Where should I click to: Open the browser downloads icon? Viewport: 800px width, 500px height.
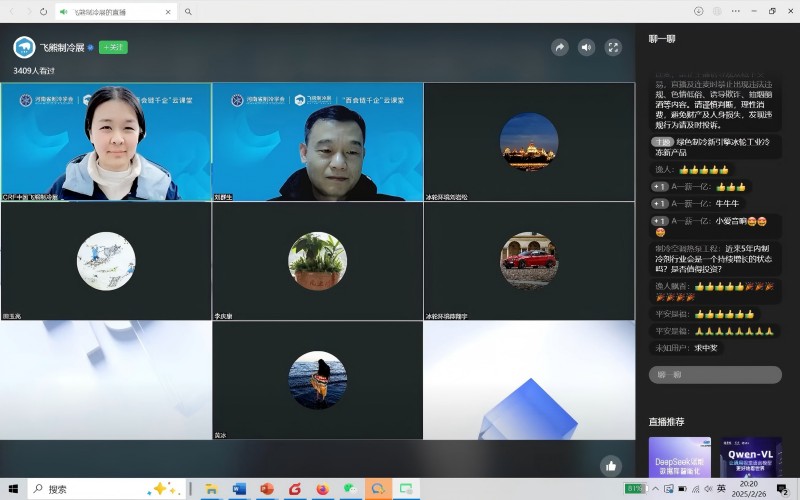point(698,11)
